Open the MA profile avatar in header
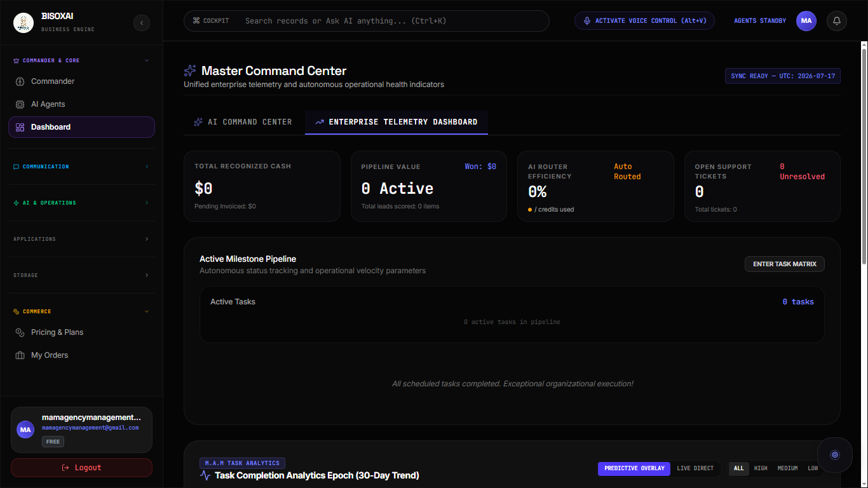 pyautogui.click(x=806, y=21)
